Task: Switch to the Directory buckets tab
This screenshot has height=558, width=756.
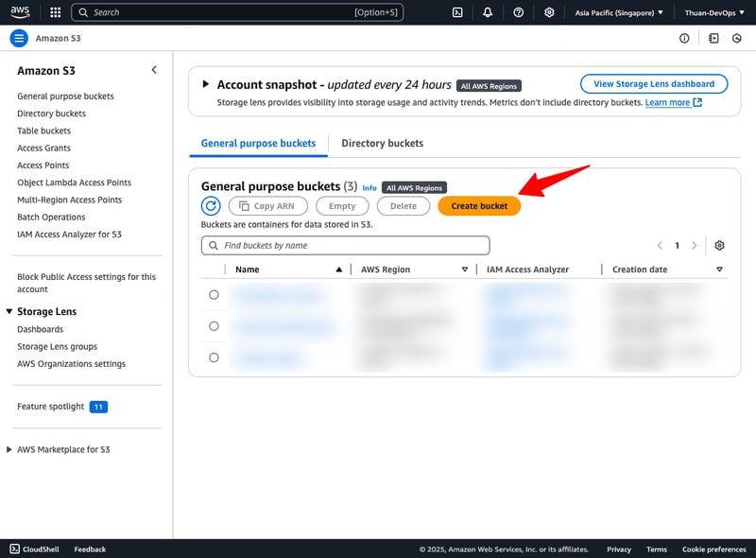Action: [382, 143]
